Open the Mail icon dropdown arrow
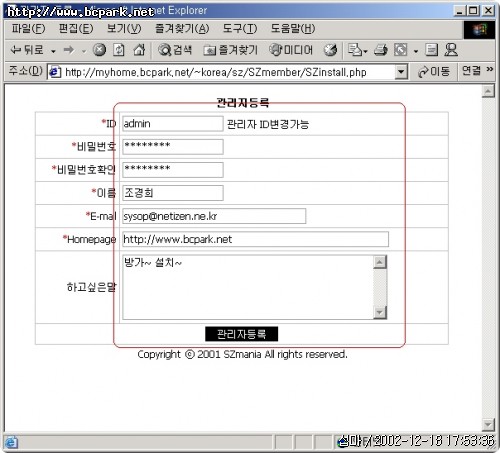 click(366, 51)
